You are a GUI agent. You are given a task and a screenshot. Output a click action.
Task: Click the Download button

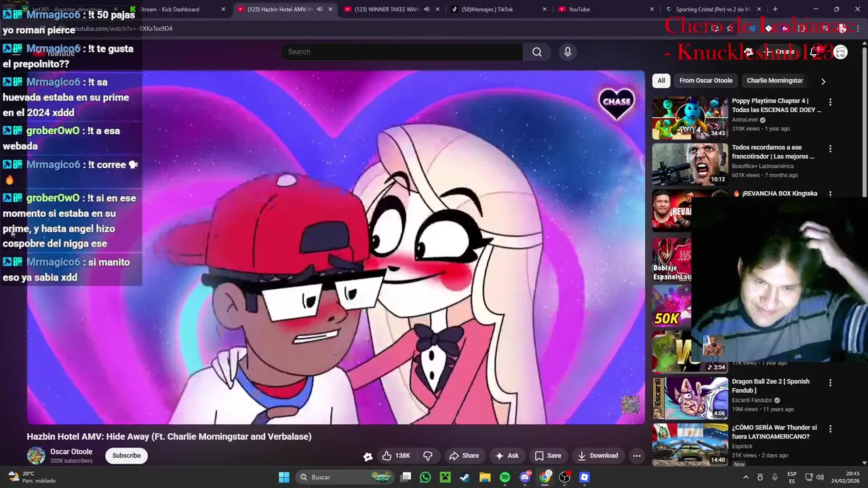[597, 455]
